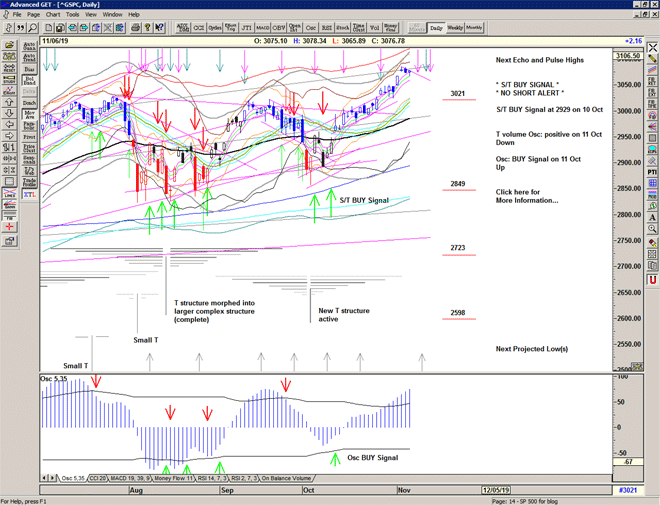The image size is (660, 505).
Task: Switch chart to Weekly timeframe
Action: pos(454,28)
